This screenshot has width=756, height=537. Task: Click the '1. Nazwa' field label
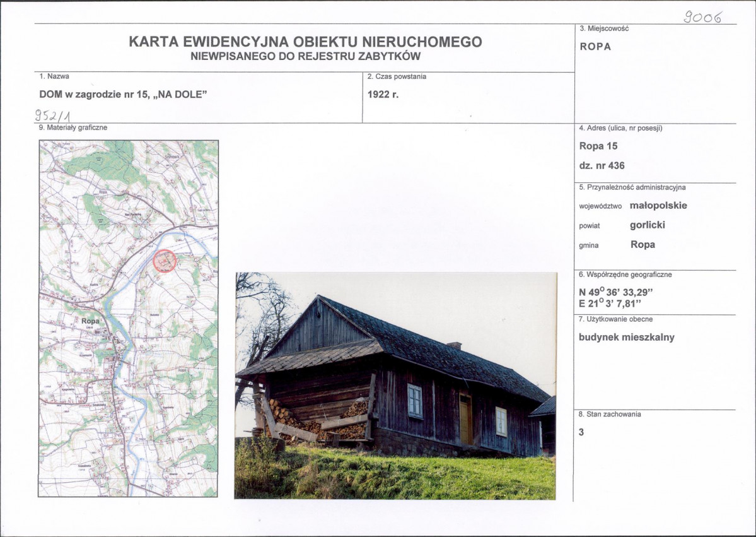click(x=54, y=76)
